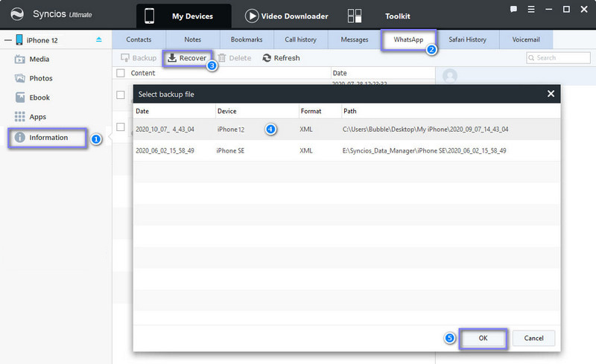Close the Select backup file dialog
The width and height of the screenshot is (596, 364).
(551, 94)
